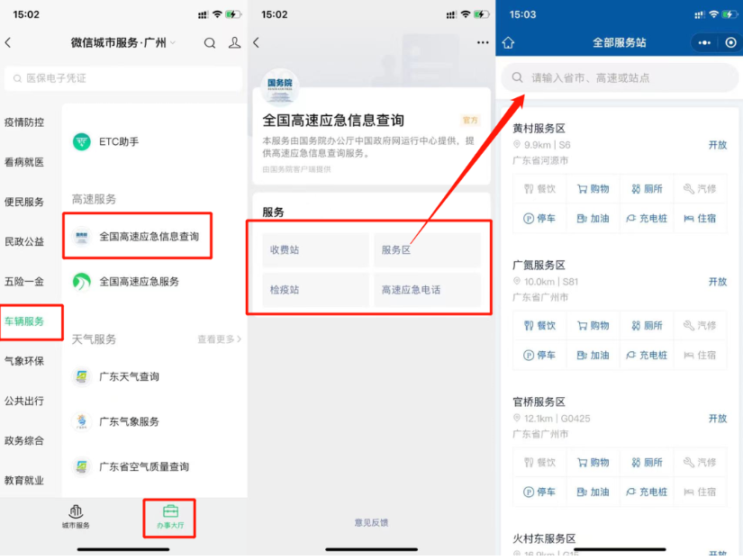
Task: Tap the 加油 icon under 黄村服务区
Action: tap(582, 219)
